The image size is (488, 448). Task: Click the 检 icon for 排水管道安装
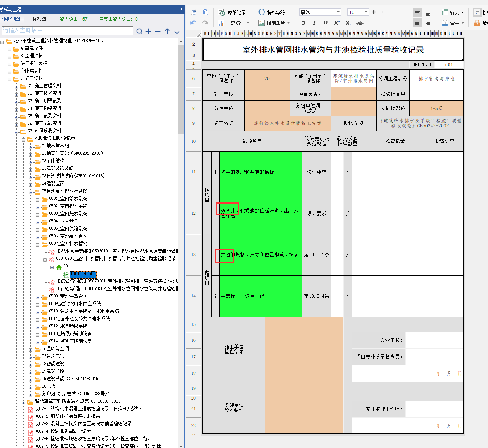[x=52, y=252]
